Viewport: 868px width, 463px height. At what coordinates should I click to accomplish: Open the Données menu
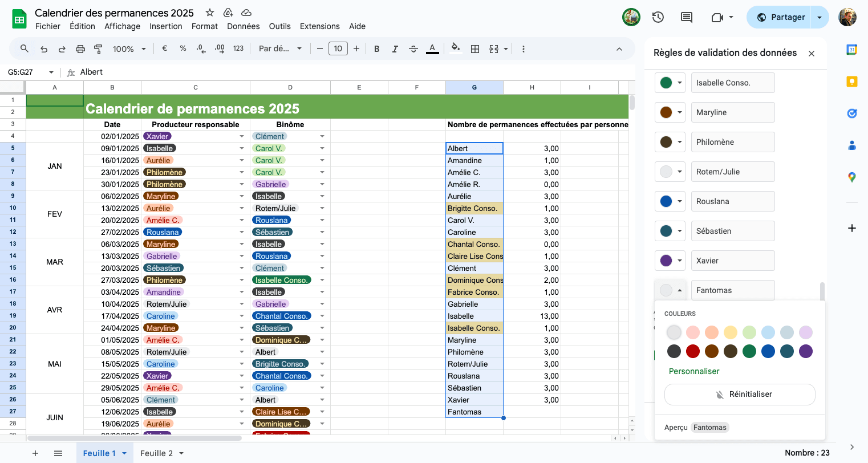244,26
